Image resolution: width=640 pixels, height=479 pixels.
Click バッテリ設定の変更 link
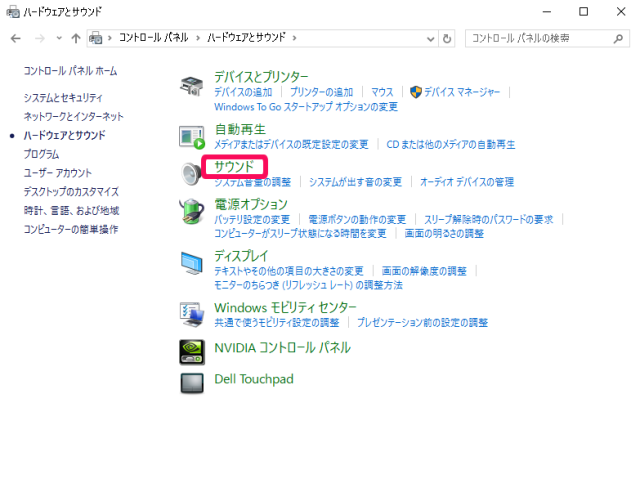coord(252,220)
